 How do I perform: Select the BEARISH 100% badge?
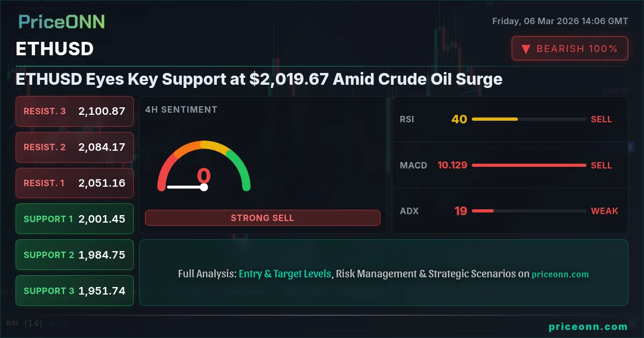point(570,48)
